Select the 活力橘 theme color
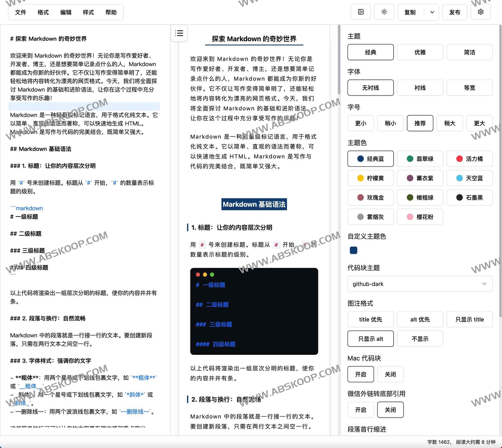The width and height of the screenshot is (502, 448). click(x=470, y=159)
